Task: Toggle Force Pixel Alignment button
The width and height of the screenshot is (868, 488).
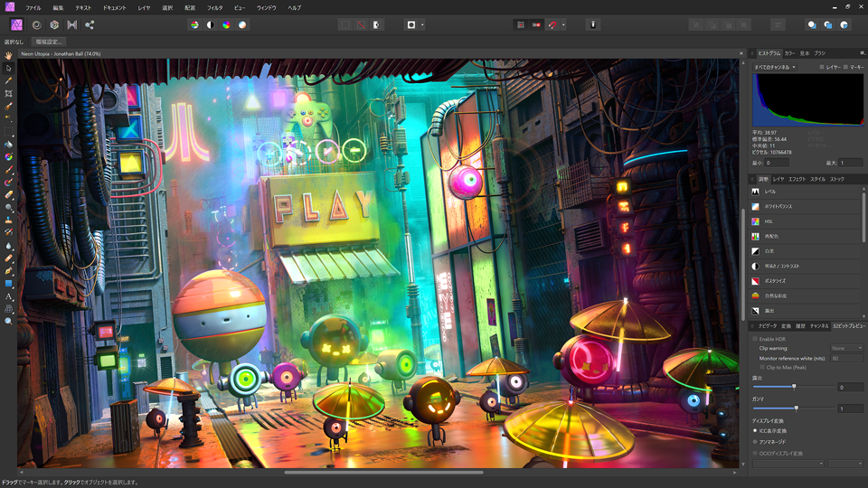Action: (x=536, y=25)
